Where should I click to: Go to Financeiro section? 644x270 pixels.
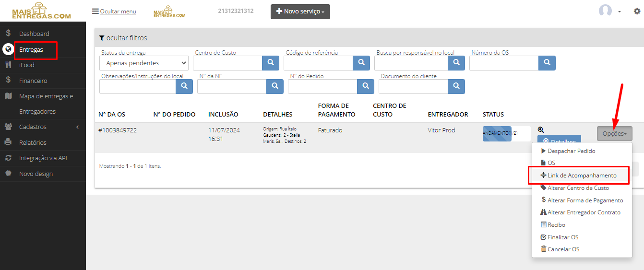(33, 81)
